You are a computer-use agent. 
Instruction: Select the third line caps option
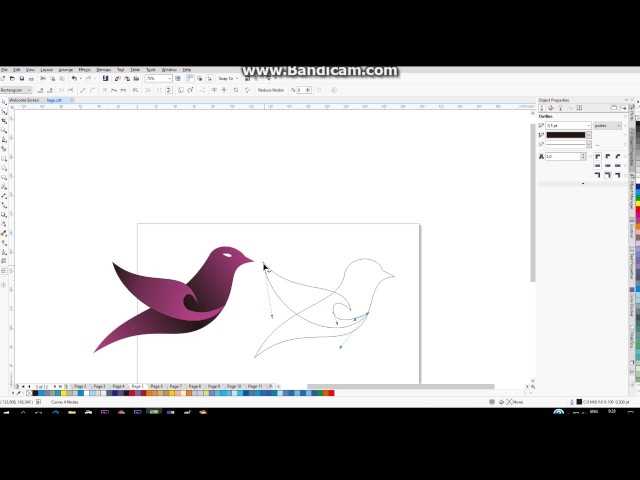pos(618,166)
